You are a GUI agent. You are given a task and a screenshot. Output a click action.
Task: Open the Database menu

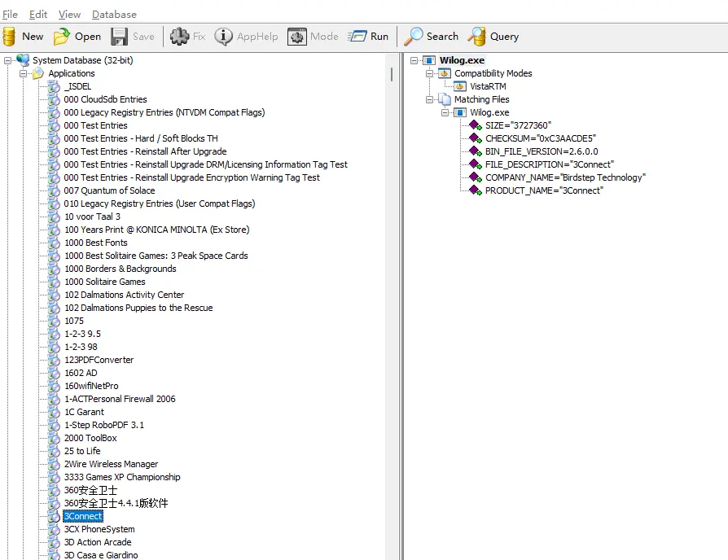(114, 15)
